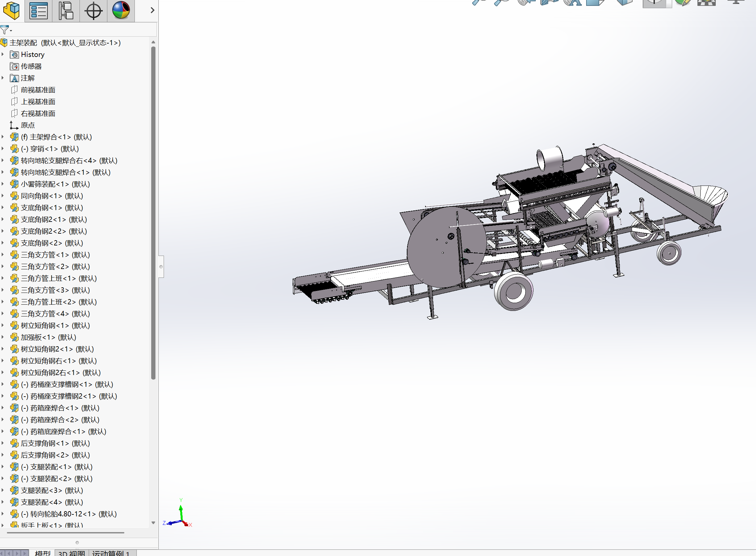Viewport: 756px width, 556px height.
Task: Expand the 注解 annotations folder
Action: tap(3, 78)
